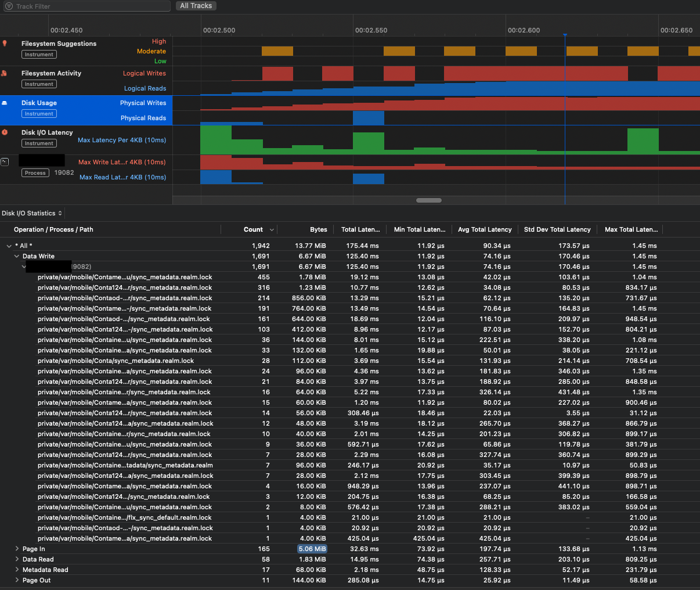
Task: Click the process terminal icon for 19082
Action: pos(5,162)
